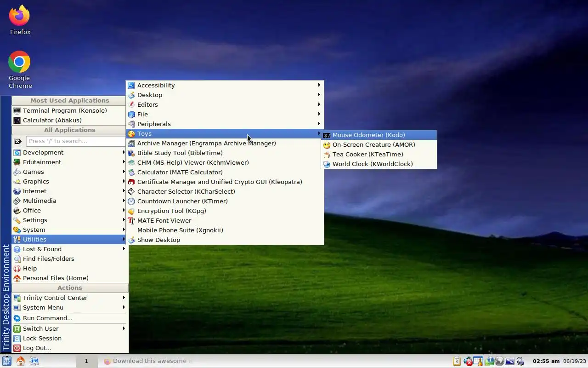Open Klipper clipboard tray icon
Viewport: 588px width, 368px height.
pyautogui.click(x=457, y=361)
